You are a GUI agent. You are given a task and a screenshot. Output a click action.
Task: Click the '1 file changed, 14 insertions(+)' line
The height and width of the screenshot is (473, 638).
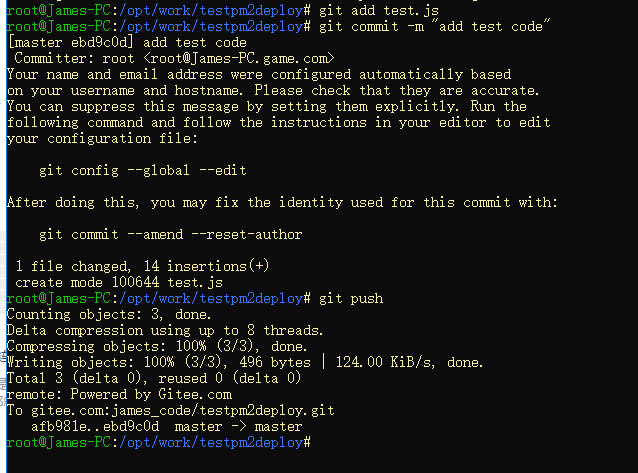coord(142,266)
